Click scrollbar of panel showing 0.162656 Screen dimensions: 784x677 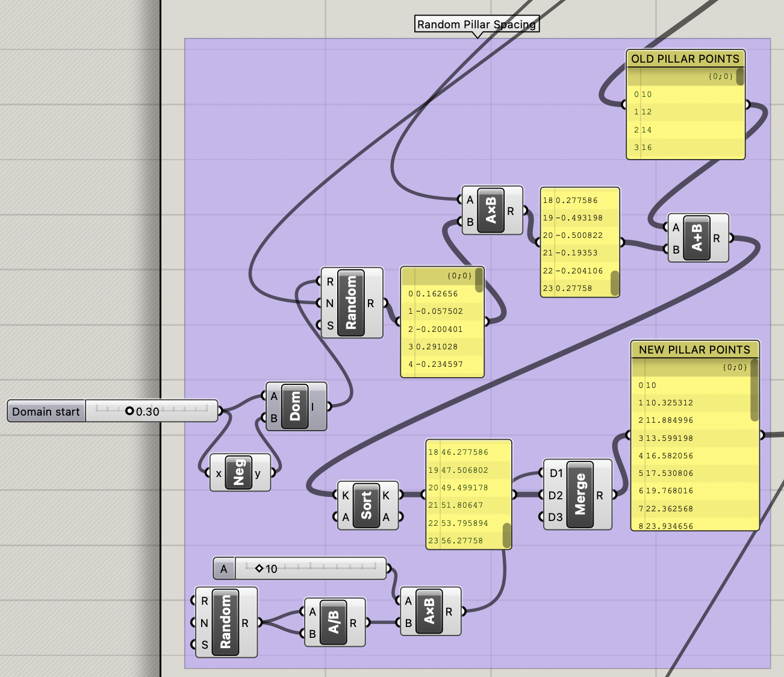(x=479, y=281)
